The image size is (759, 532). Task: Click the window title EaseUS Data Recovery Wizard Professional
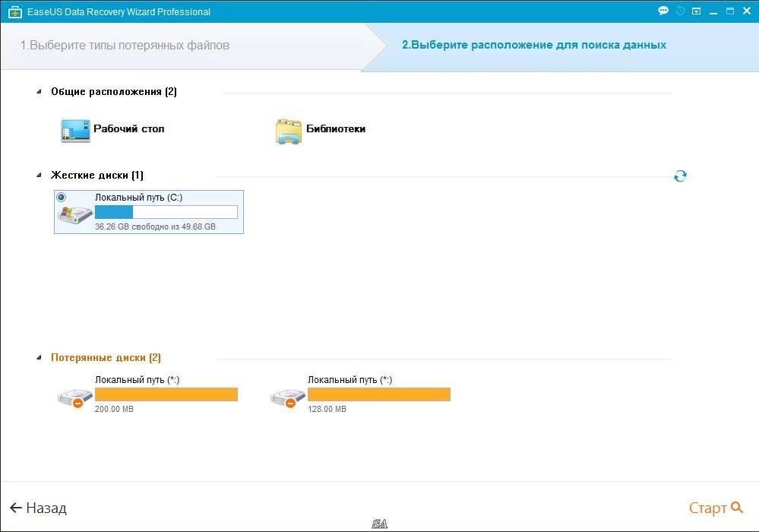click(x=119, y=11)
